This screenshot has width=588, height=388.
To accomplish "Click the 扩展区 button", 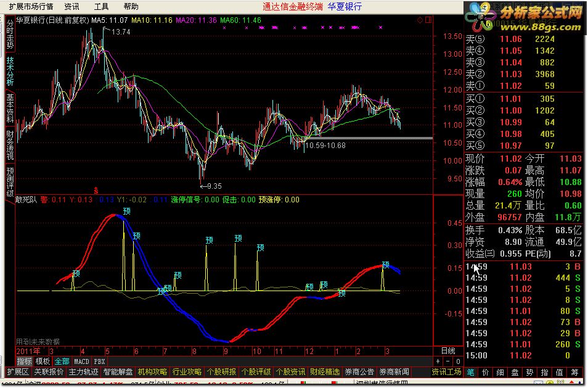I will point(18,372).
